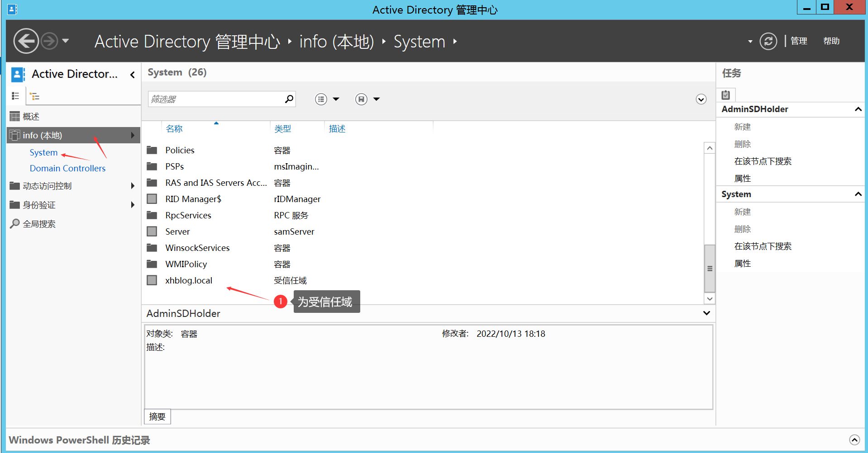868x453 pixels.
Task: Sort by 描述 column header
Action: (x=337, y=129)
